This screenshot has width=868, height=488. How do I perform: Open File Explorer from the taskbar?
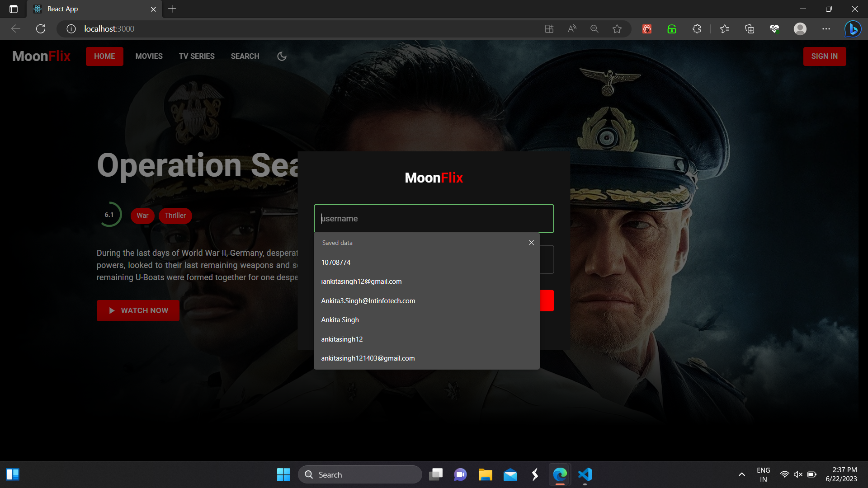pos(485,474)
